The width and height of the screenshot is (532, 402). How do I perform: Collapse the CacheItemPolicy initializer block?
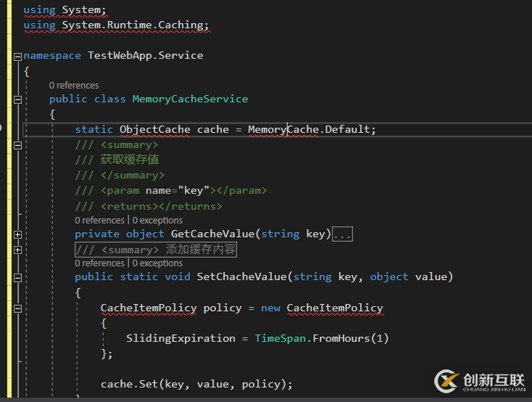coord(18,308)
